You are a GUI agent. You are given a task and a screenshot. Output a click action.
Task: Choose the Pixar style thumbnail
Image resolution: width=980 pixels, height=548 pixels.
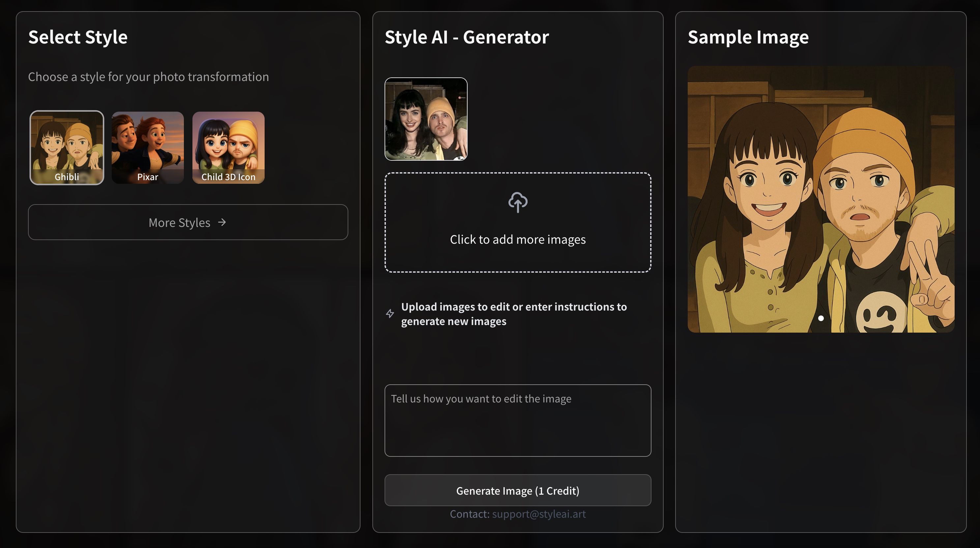[148, 148]
